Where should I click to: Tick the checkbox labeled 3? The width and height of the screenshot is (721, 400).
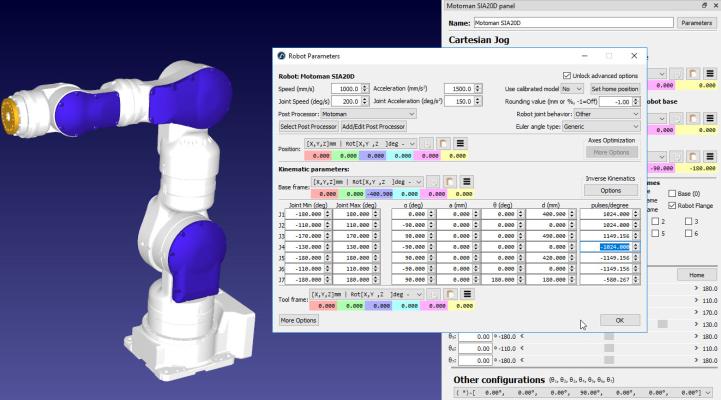[688, 221]
